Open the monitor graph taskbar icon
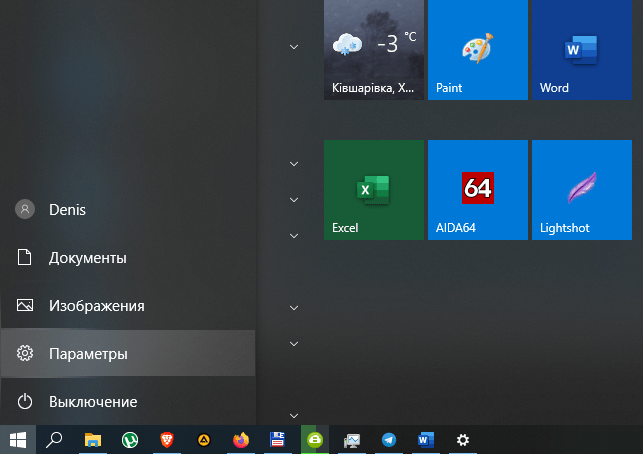 click(x=352, y=440)
